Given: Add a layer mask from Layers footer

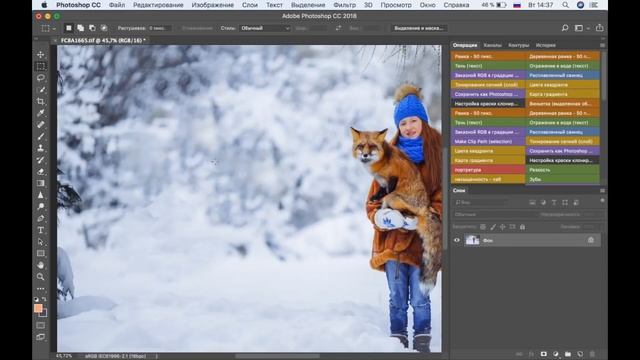Looking at the screenshot, I should tap(543, 354).
